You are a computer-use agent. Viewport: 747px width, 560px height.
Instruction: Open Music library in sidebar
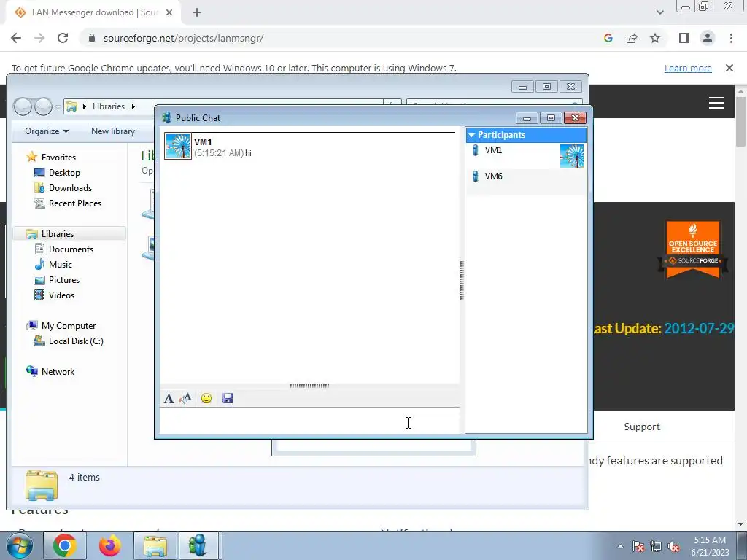click(60, 264)
